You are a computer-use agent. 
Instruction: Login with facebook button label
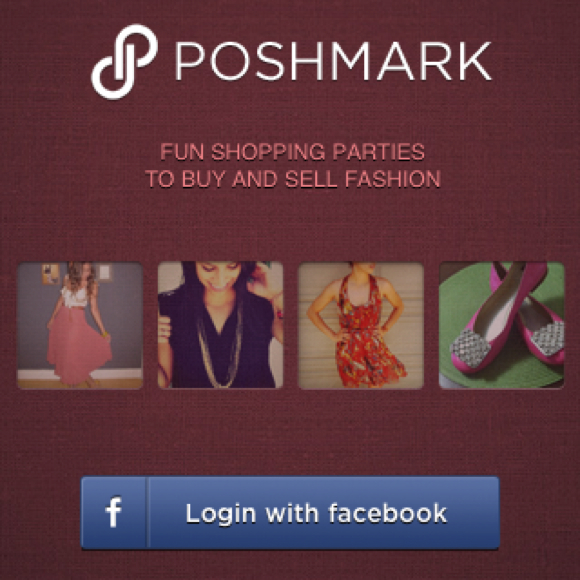tap(316, 513)
